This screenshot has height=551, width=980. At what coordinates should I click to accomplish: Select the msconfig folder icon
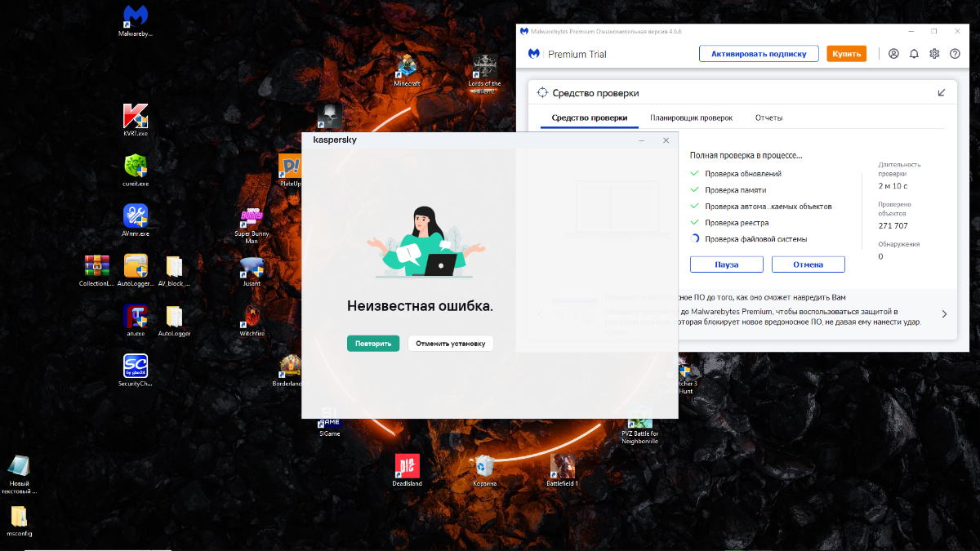pos(19,521)
